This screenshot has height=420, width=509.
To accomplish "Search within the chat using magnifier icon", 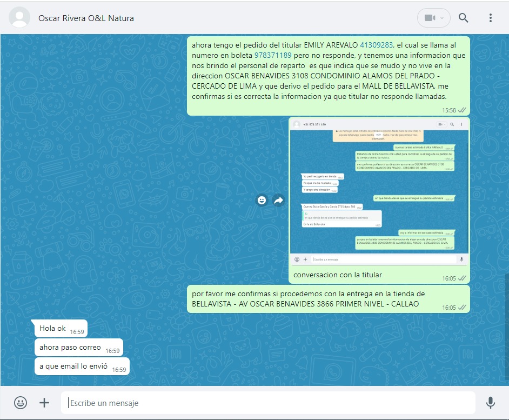I will (463, 18).
